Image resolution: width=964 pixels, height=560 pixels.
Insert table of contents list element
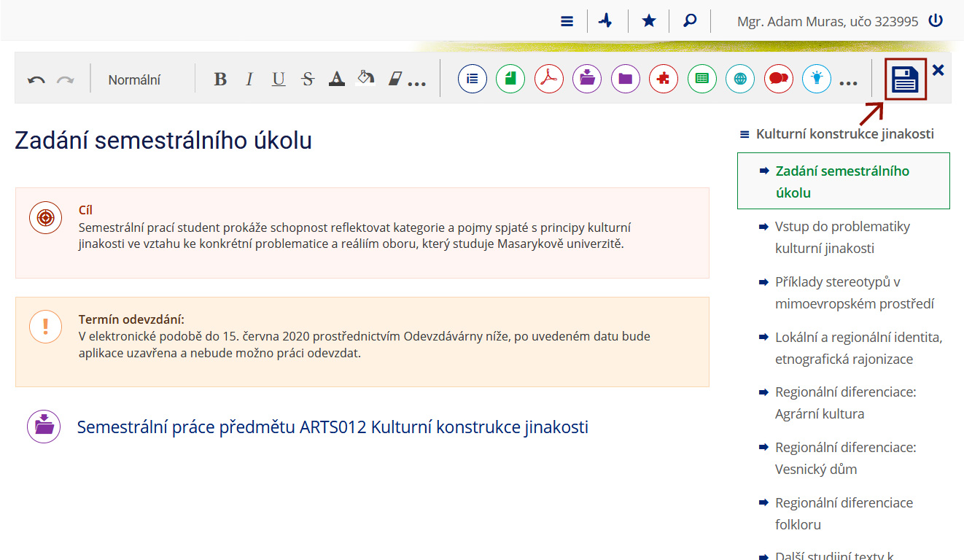(x=473, y=79)
